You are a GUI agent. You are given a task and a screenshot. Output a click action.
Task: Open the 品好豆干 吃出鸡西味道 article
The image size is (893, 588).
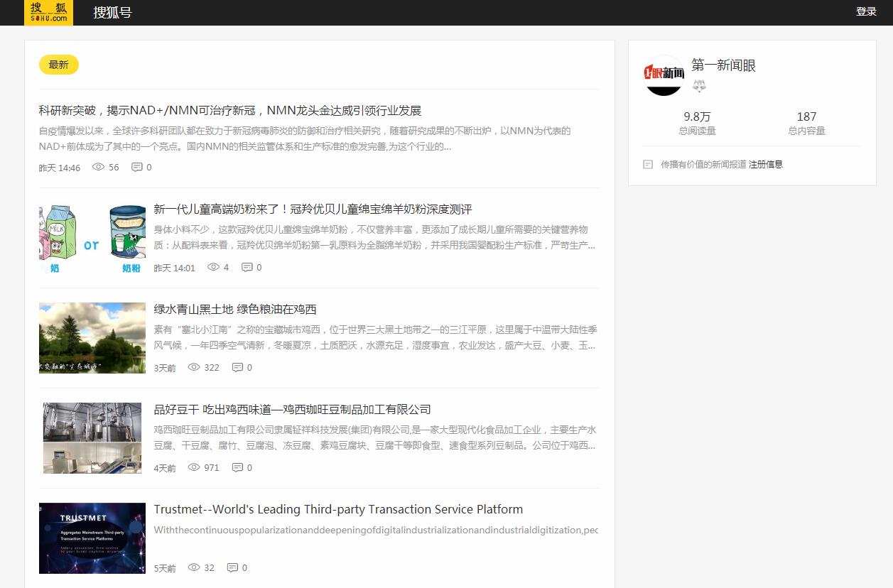[x=293, y=410]
